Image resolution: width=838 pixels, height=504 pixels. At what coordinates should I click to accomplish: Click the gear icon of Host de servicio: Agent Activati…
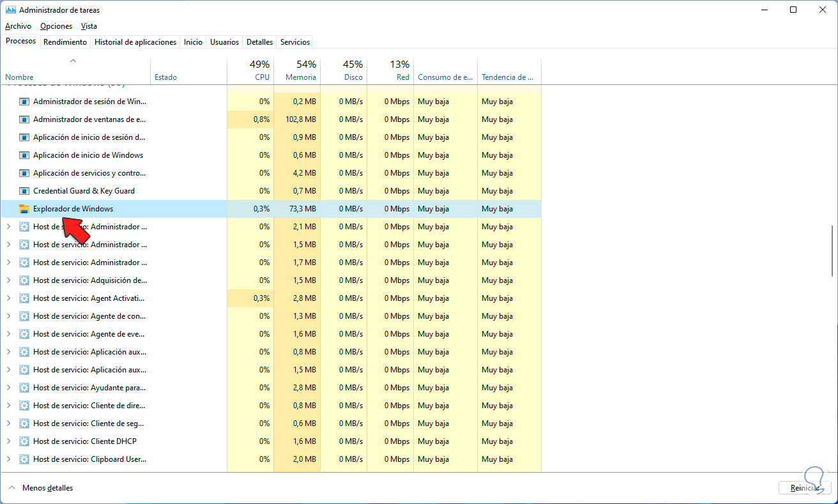24,298
